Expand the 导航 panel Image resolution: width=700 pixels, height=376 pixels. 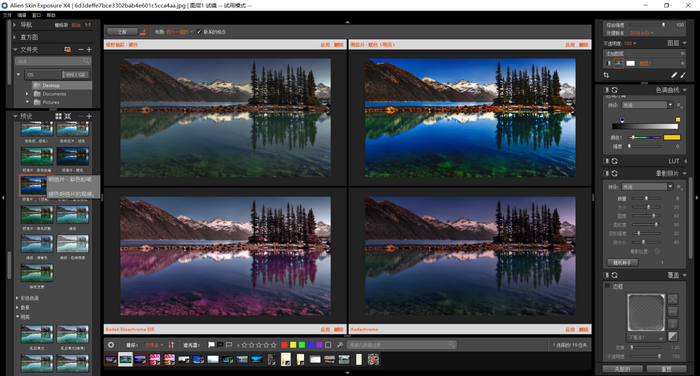tap(15, 25)
